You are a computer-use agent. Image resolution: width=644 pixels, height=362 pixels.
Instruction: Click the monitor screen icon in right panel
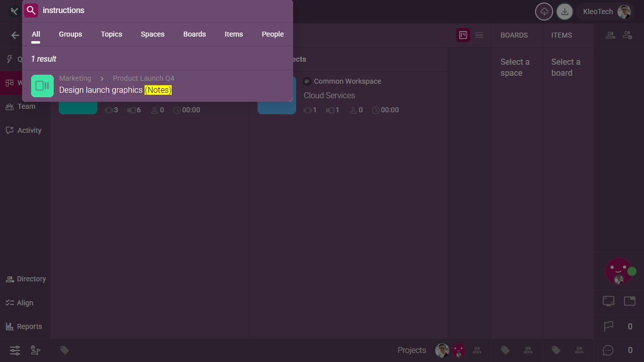(608, 301)
